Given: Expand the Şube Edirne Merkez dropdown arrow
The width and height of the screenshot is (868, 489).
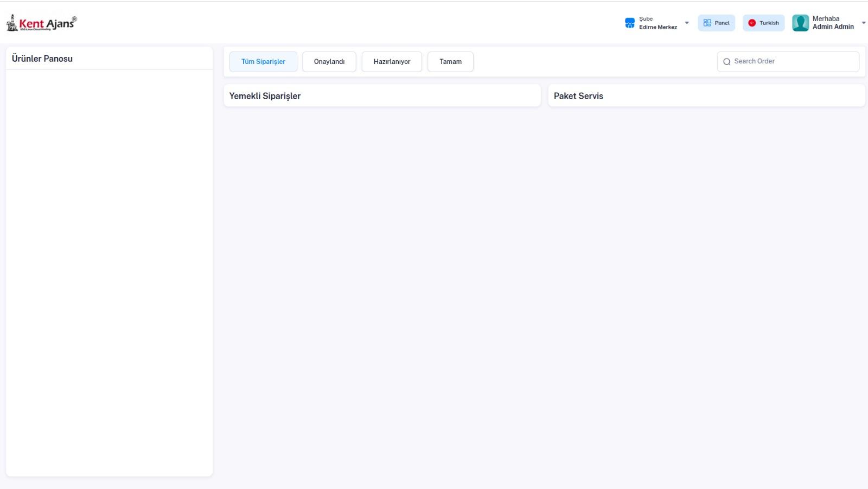Looking at the screenshot, I should click(687, 23).
